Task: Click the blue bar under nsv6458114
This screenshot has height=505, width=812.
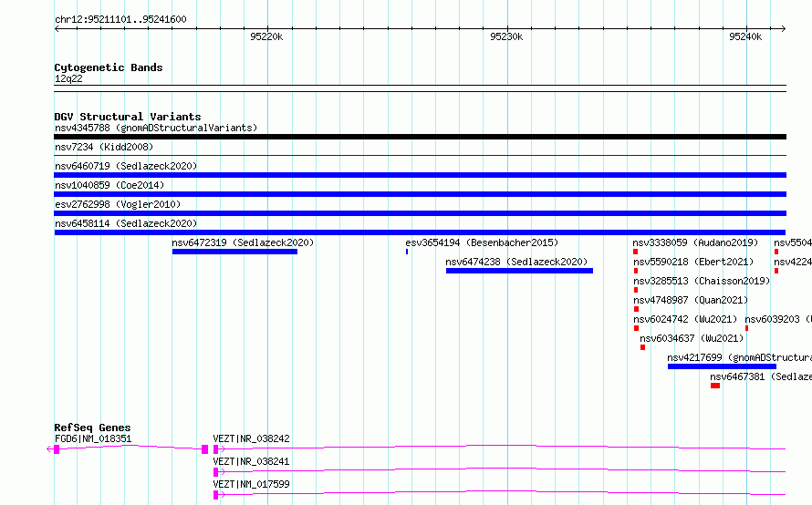Action: [420, 232]
